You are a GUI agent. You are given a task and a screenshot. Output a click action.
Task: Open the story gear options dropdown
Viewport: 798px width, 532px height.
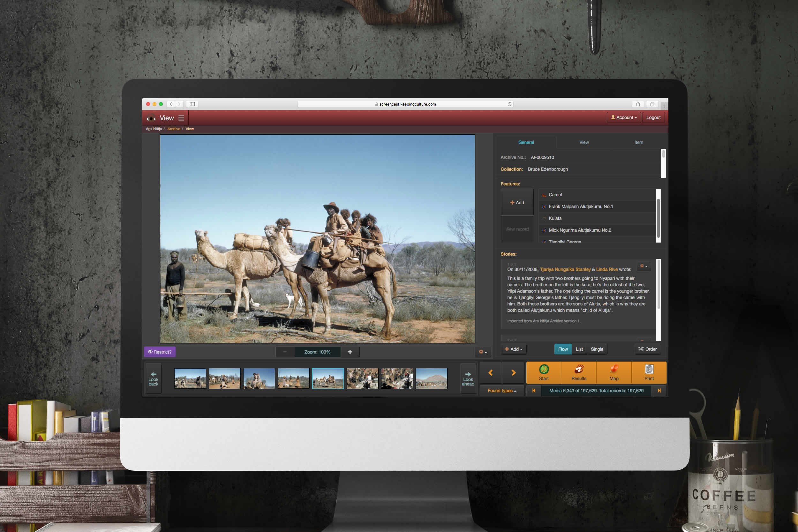click(643, 266)
